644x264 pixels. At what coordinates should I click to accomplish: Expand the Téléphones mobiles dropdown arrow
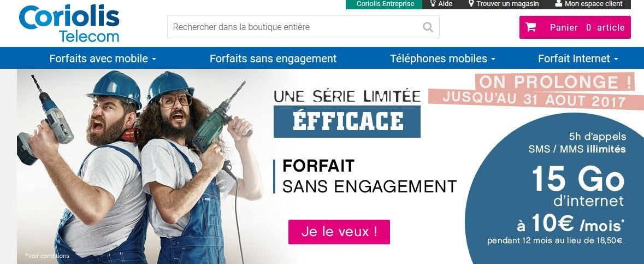coord(493,59)
